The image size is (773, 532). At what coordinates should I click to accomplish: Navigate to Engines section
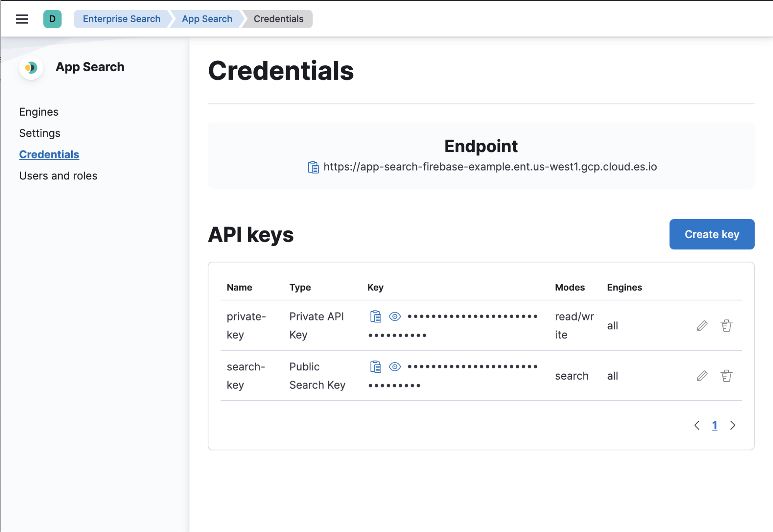click(x=38, y=112)
